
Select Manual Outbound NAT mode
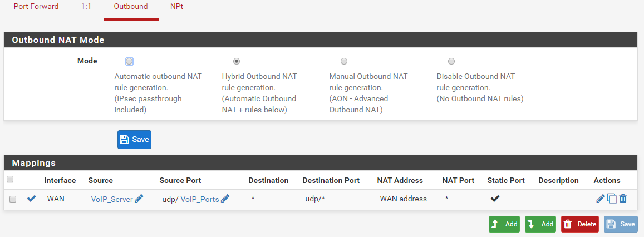[x=344, y=61]
